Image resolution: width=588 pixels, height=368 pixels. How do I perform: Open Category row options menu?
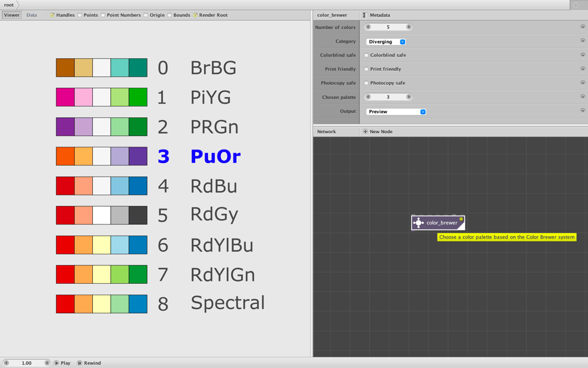(x=582, y=41)
